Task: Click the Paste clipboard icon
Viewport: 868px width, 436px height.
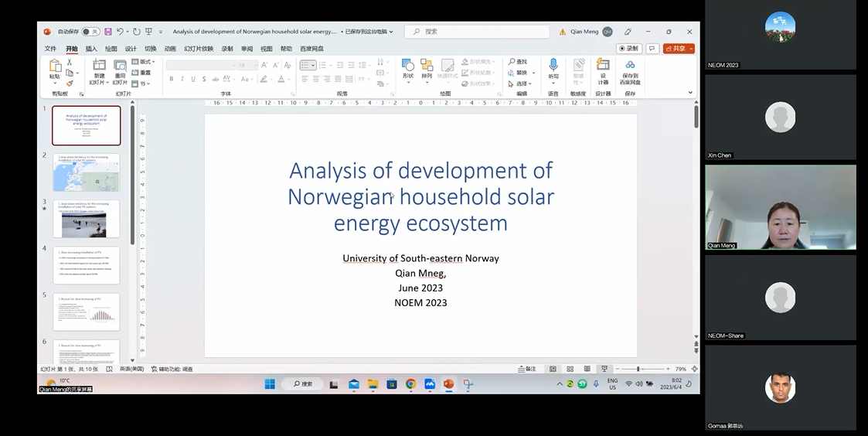Action: 54,66
